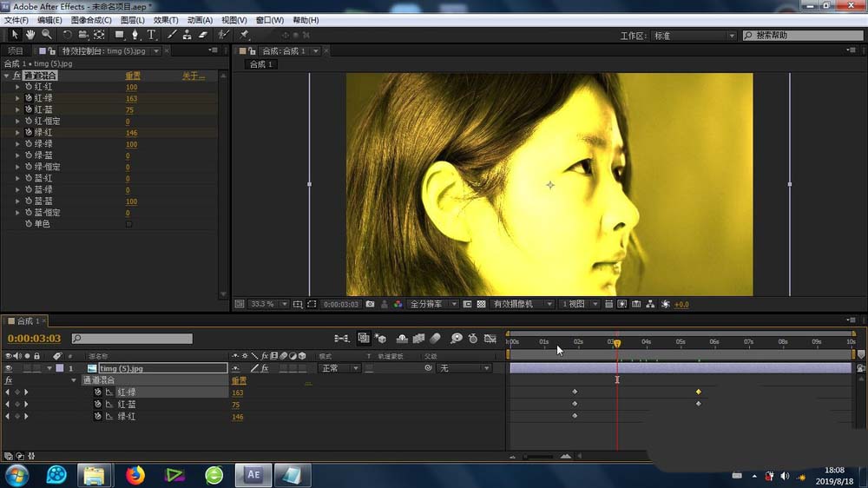Click stopwatch icon for 红-红 property
The width and height of the screenshot is (868, 488).
pos(29,88)
